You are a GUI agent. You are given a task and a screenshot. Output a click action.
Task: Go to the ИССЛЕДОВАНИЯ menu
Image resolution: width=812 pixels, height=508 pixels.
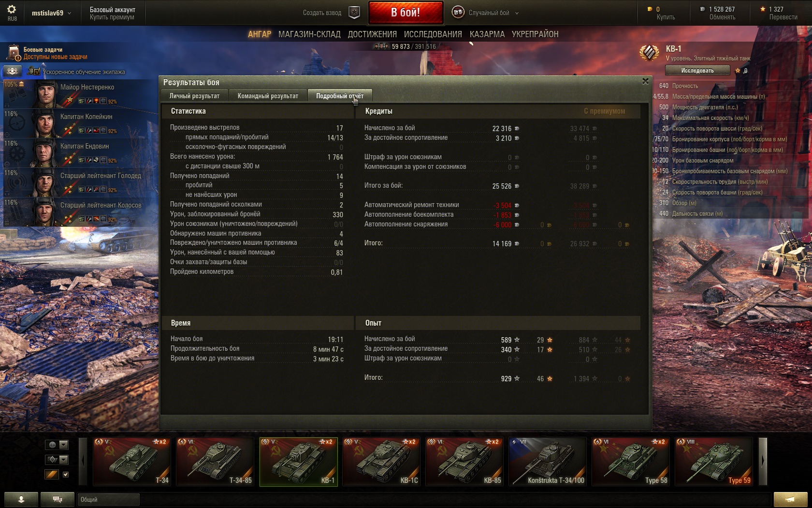[x=433, y=34]
